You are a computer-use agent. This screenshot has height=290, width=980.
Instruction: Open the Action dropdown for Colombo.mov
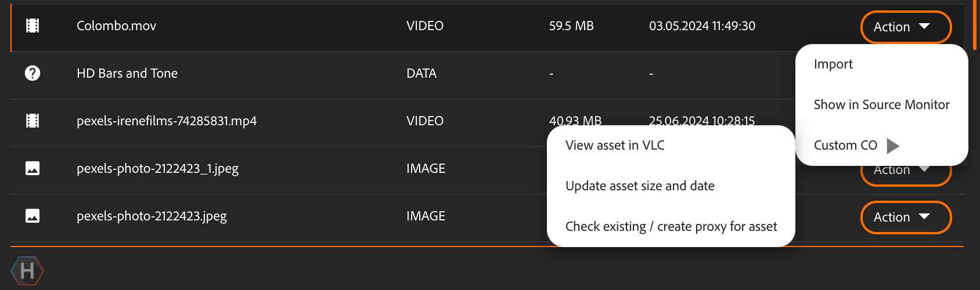[x=905, y=27]
